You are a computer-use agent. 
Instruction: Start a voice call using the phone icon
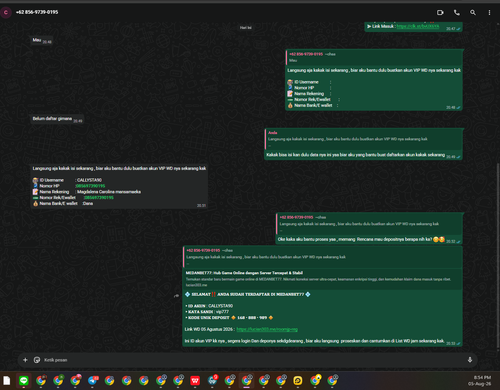[x=457, y=13]
